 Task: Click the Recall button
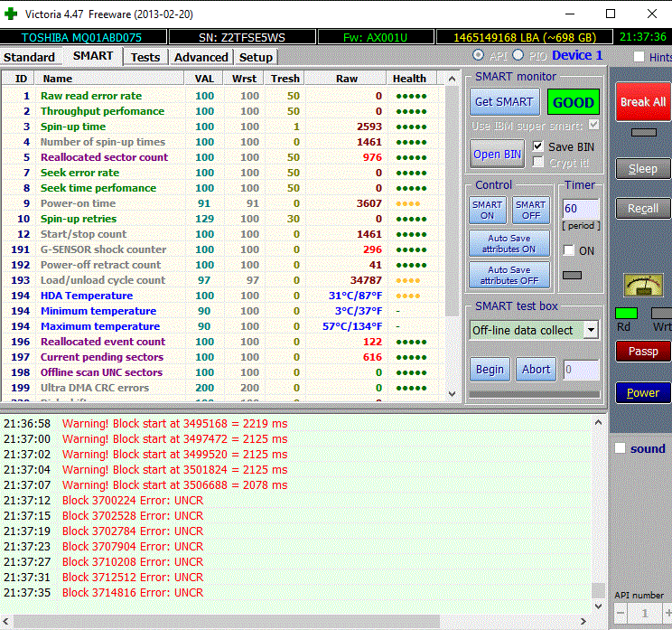[643, 209]
